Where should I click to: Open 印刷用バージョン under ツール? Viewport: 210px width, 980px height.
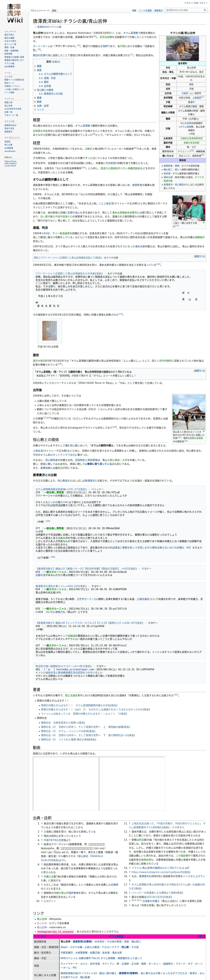[12, 86]
